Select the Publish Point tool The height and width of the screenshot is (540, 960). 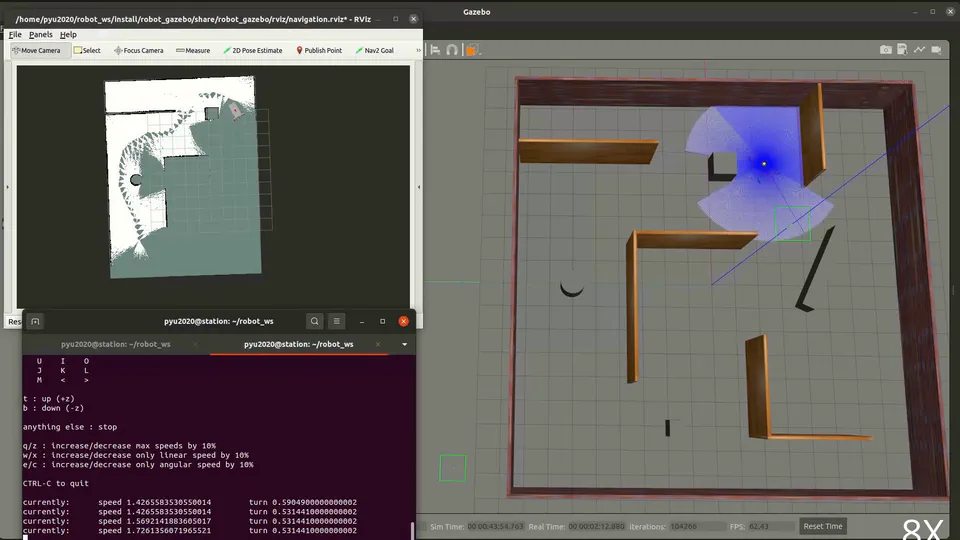[x=319, y=50]
